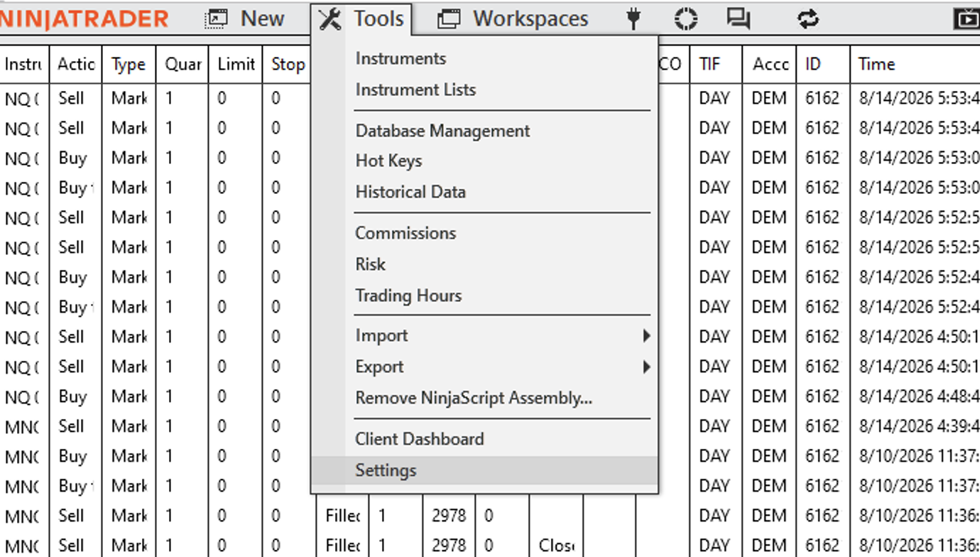Select the 8/14/2026 4:39 time cell

[915, 426]
